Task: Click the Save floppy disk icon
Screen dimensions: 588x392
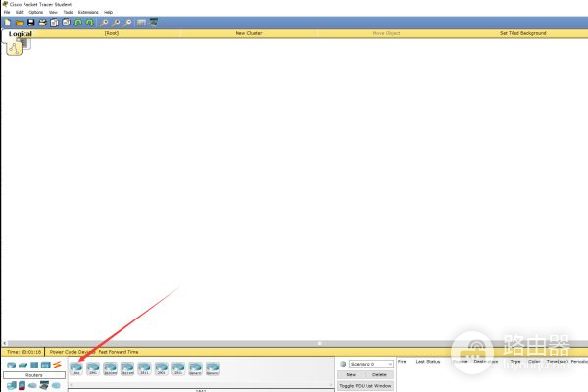Action: point(30,23)
